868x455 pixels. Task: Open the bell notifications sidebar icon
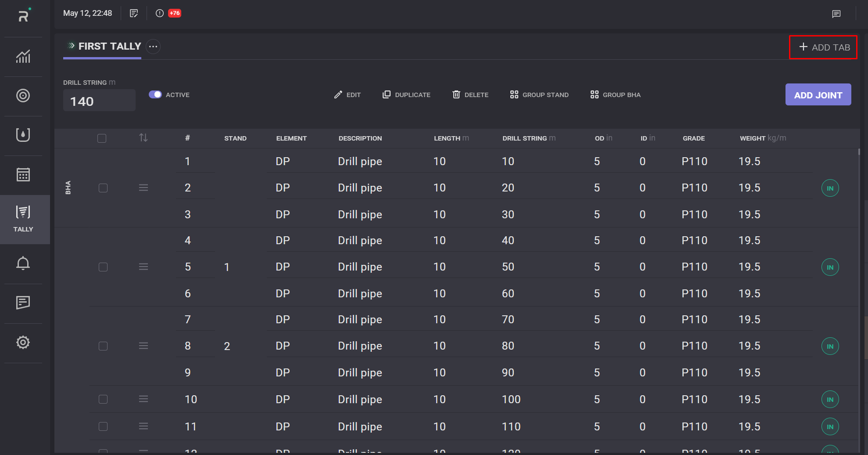tap(23, 263)
